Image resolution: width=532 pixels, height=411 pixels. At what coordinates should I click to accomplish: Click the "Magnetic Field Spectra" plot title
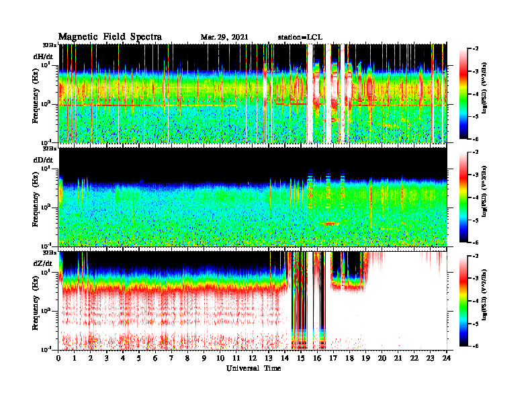coord(110,37)
